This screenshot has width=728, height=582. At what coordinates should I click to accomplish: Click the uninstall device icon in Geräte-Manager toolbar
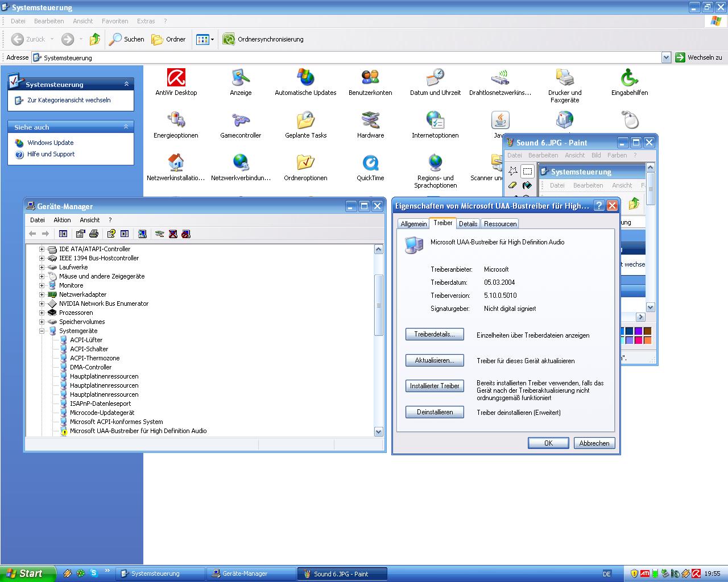[173, 234]
